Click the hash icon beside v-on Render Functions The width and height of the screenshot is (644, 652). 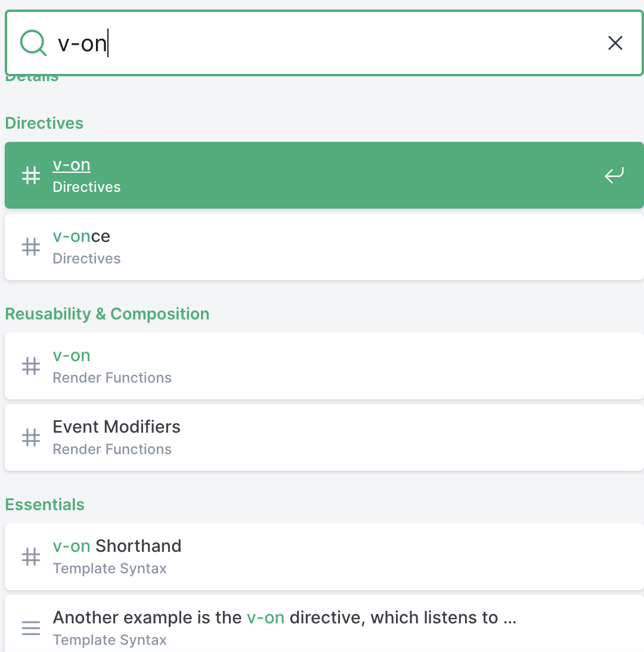coord(31,366)
